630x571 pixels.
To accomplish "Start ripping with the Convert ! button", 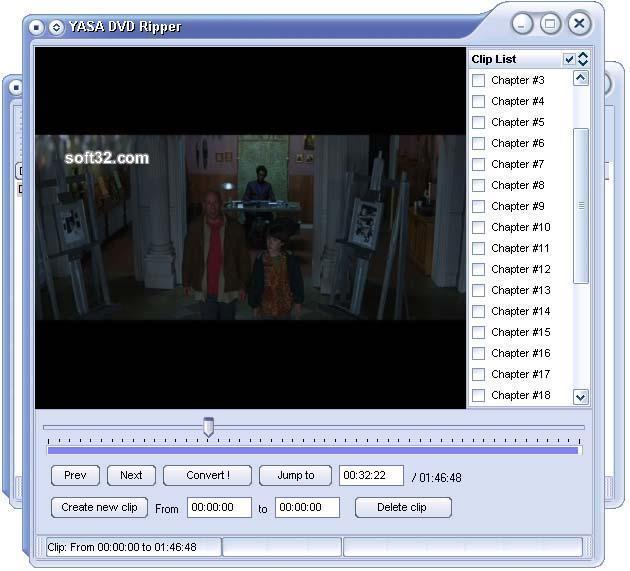I will point(207,475).
